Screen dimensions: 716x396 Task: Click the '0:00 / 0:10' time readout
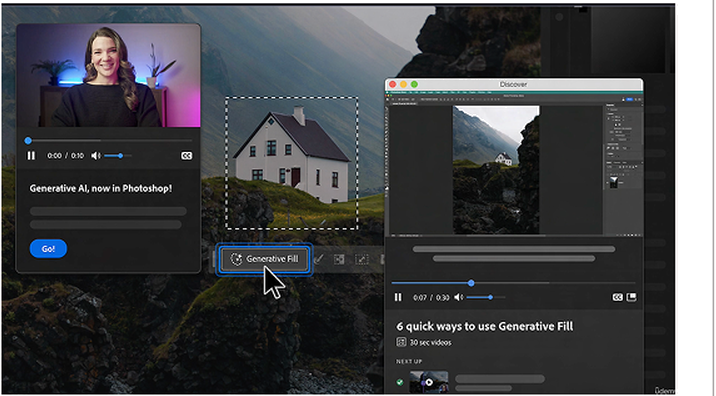(x=65, y=156)
